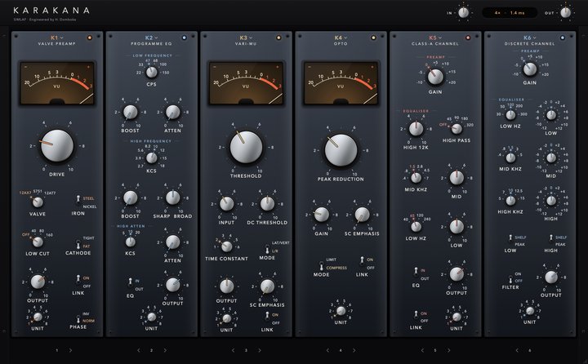Click the K2 high frequency KCS knob
Viewport: 588px width, 364px height.
point(152,158)
